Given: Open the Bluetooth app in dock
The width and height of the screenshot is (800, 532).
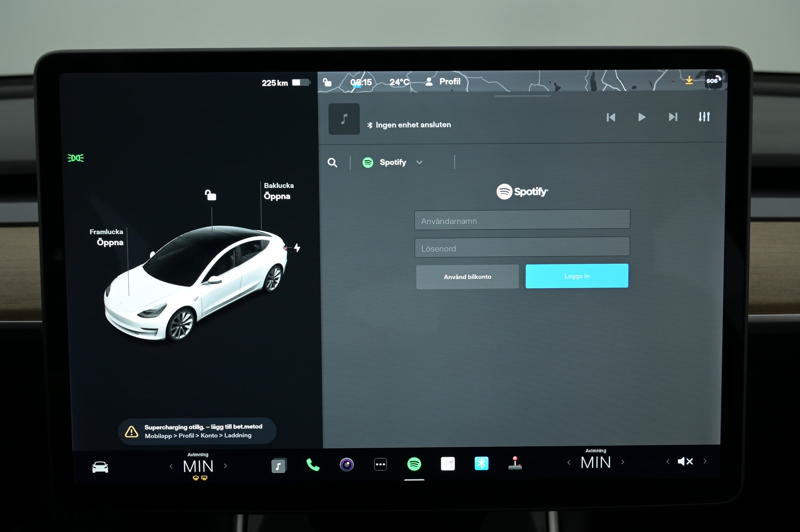Looking at the screenshot, I should (481, 463).
